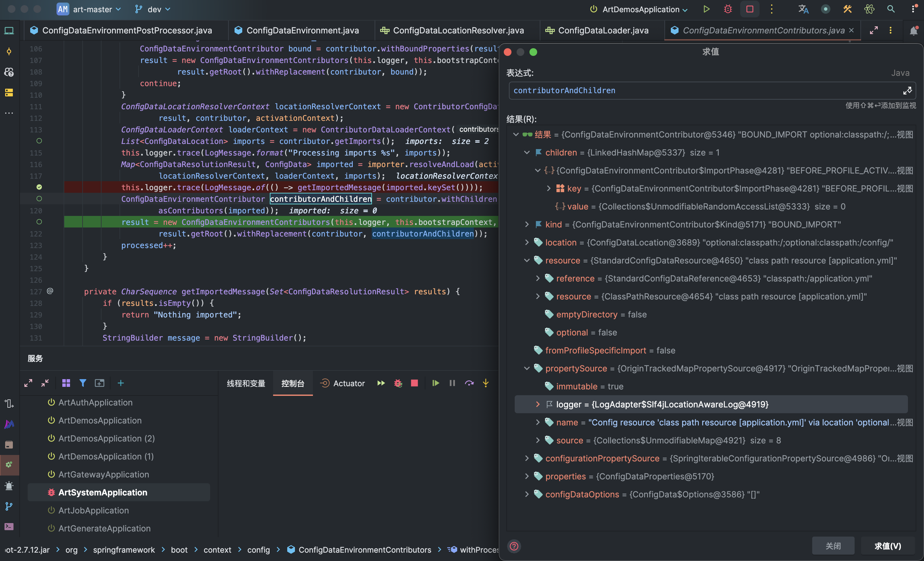Expand the logger node in results tree

538,404
